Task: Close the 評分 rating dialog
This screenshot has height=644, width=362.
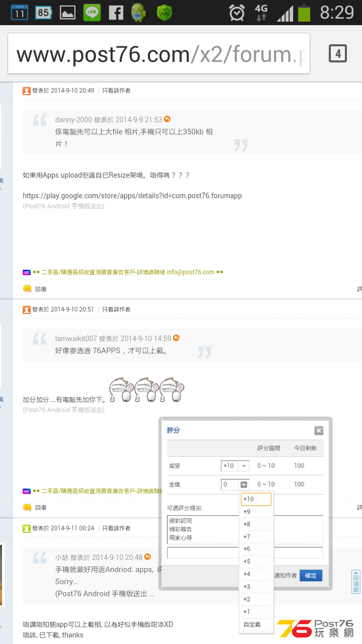Action: point(318,431)
